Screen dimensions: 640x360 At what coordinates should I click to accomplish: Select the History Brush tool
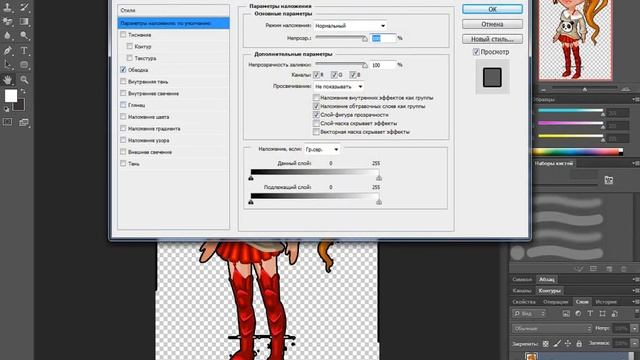click(x=24, y=7)
